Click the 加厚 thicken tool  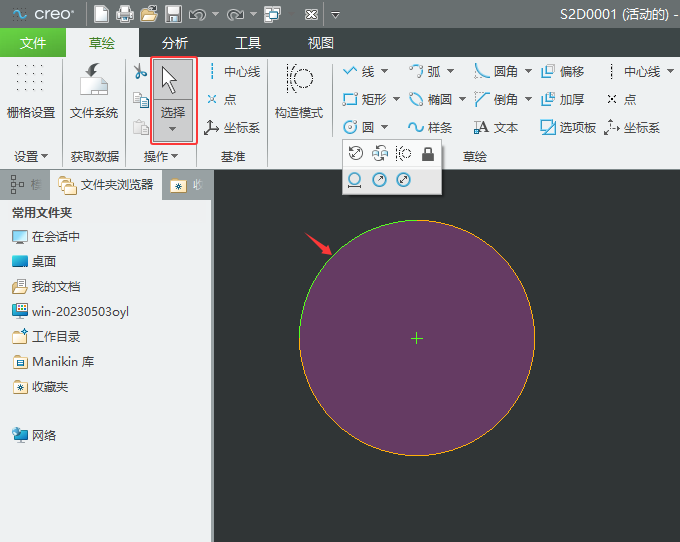562,100
